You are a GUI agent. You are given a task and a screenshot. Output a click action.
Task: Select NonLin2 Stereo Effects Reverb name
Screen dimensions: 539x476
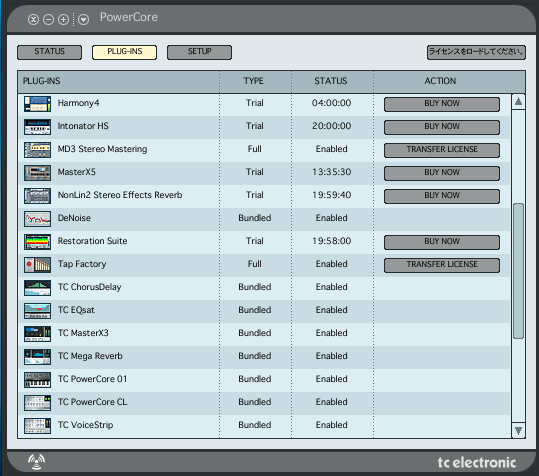(120, 195)
